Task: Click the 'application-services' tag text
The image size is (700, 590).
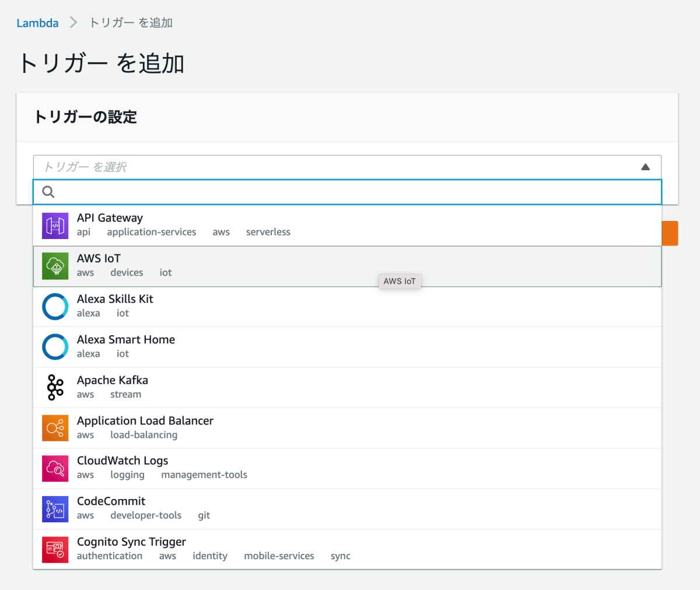Action: (x=152, y=232)
